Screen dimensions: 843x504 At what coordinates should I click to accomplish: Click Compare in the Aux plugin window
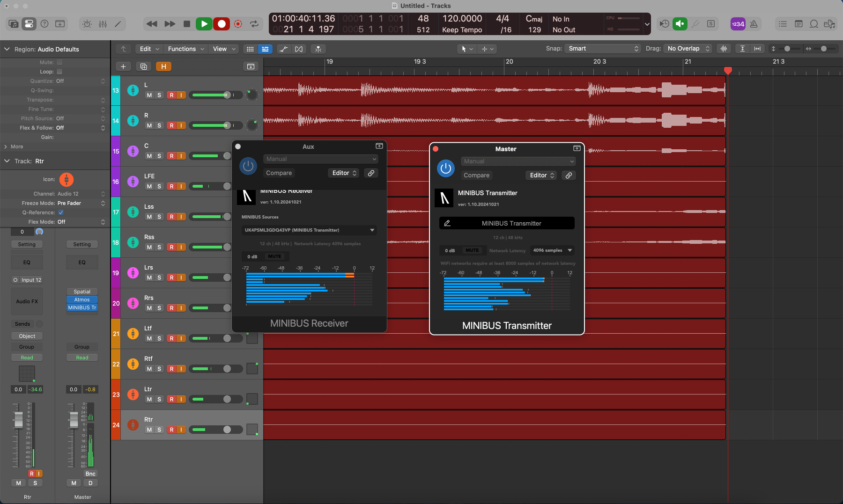pos(279,173)
